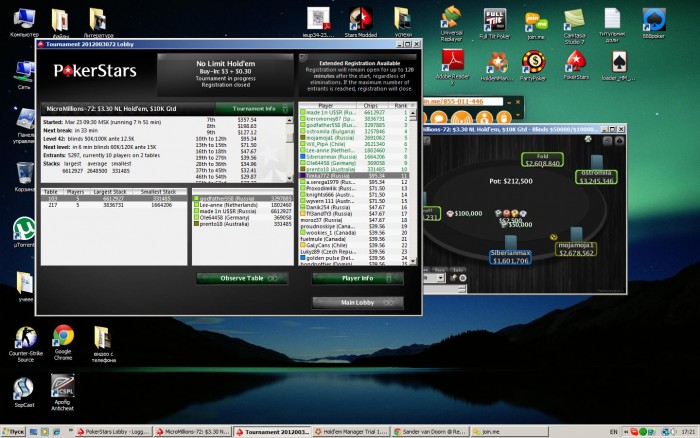Open the EN language indicator in the system tray
The image size is (700, 438).
(613, 431)
